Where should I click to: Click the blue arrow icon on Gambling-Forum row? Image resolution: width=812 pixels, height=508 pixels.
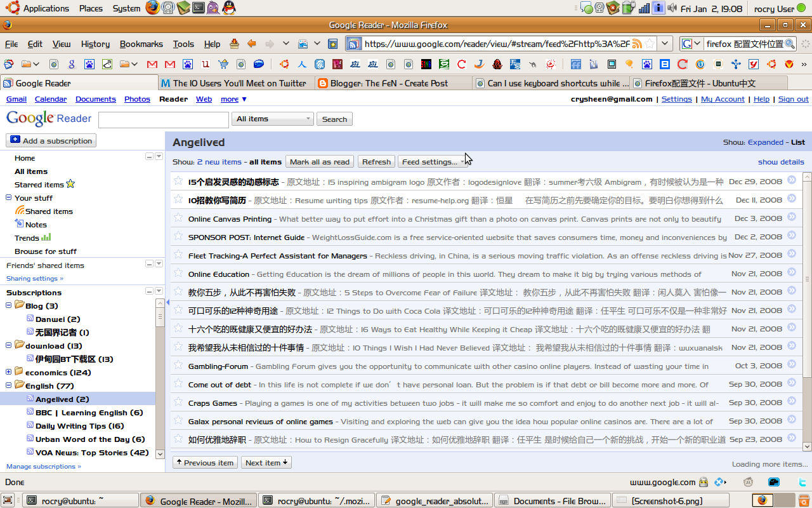tap(792, 364)
